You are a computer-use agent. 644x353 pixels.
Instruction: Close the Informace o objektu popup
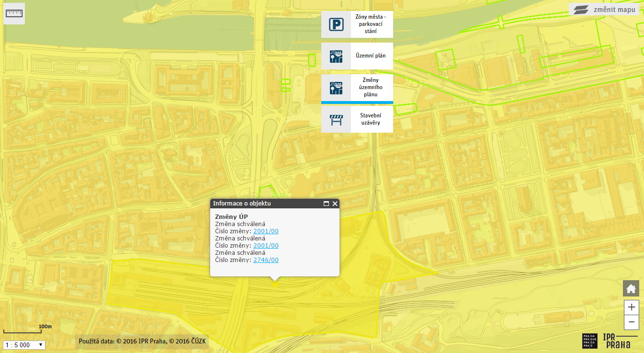coord(335,204)
